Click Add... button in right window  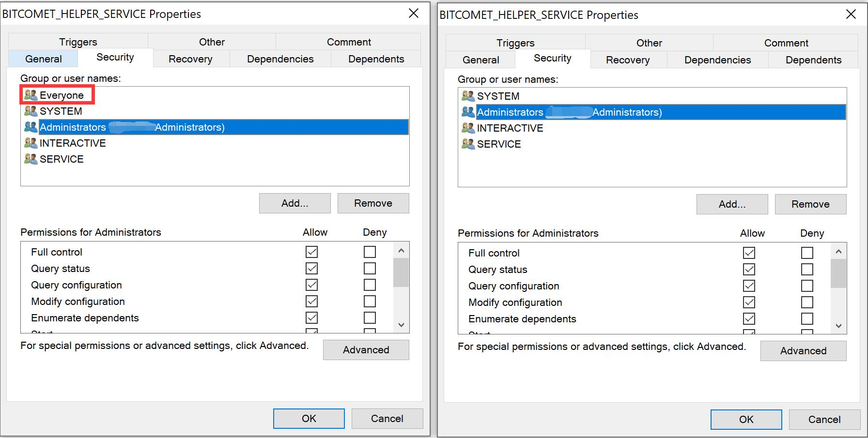(x=732, y=204)
